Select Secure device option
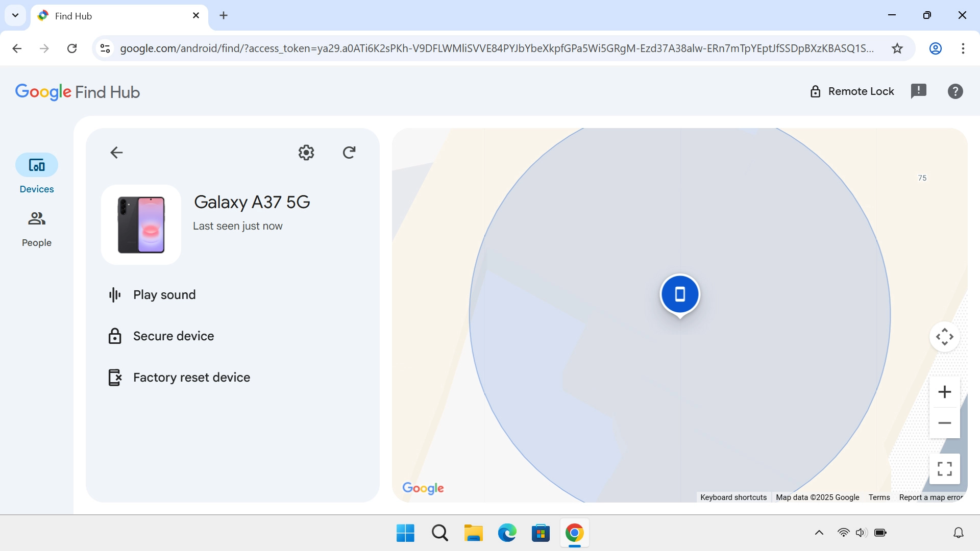 [x=161, y=336]
